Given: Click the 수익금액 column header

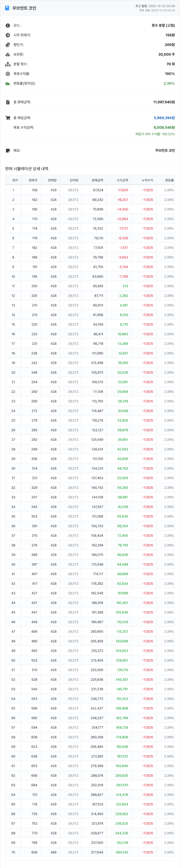Looking at the screenshot, I should pos(122,180).
